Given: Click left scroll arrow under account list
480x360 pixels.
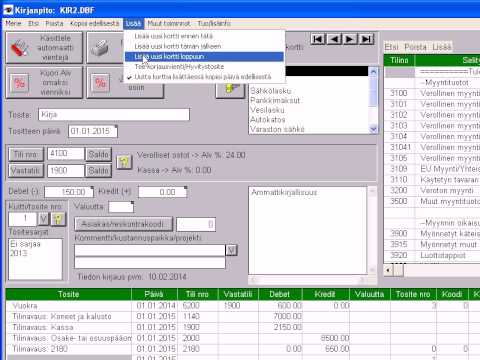Looking at the screenshot, I should point(389,270).
